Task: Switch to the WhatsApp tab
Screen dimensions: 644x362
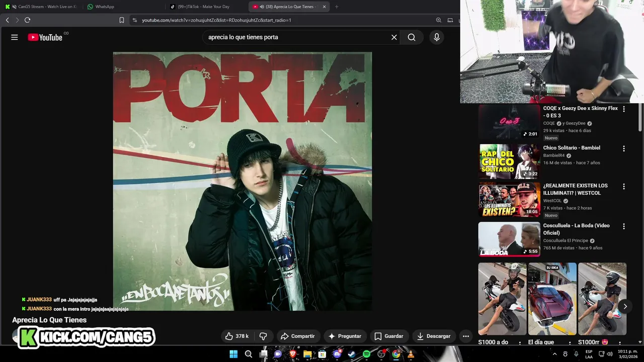Action: tap(123, 7)
